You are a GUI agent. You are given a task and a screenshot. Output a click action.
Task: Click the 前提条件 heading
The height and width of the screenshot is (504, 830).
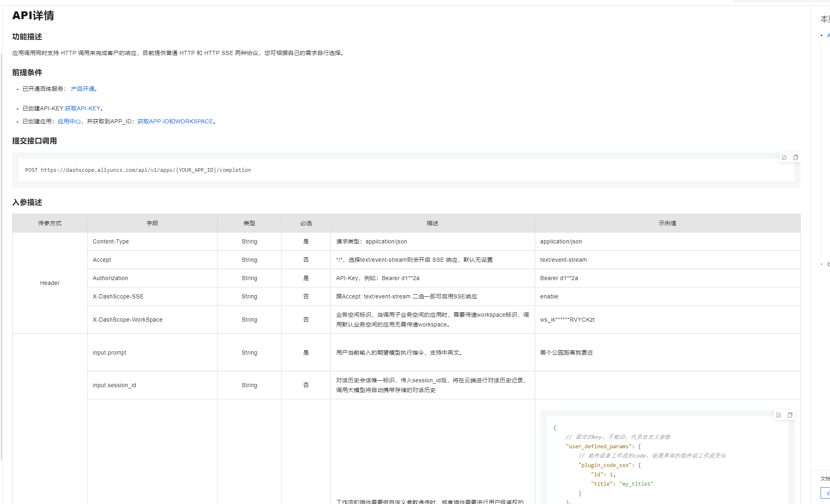(x=27, y=72)
